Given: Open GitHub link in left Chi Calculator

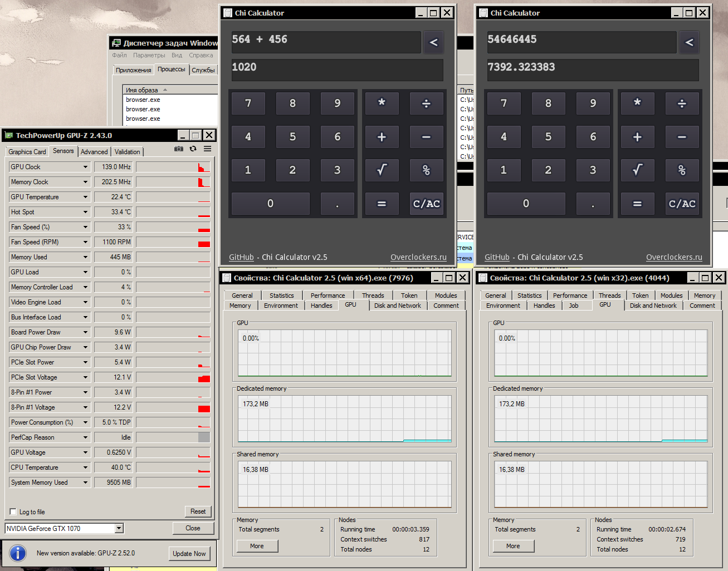Looking at the screenshot, I should pos(241,257).
